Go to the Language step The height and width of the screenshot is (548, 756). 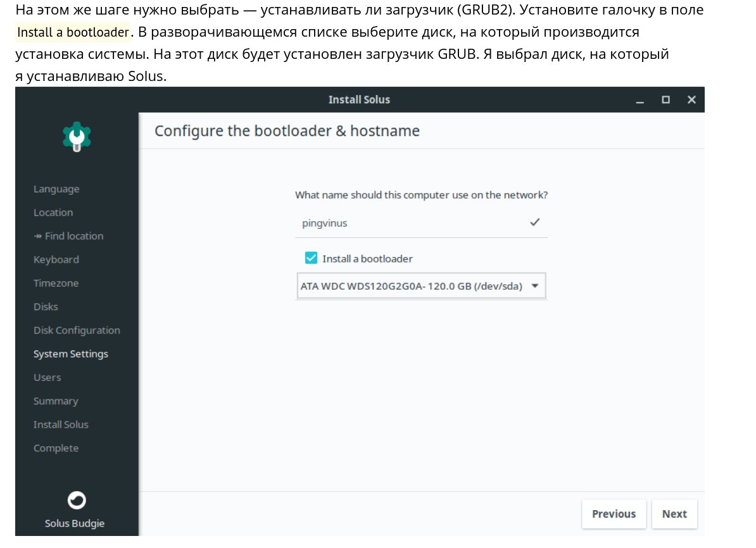[56, 189]
